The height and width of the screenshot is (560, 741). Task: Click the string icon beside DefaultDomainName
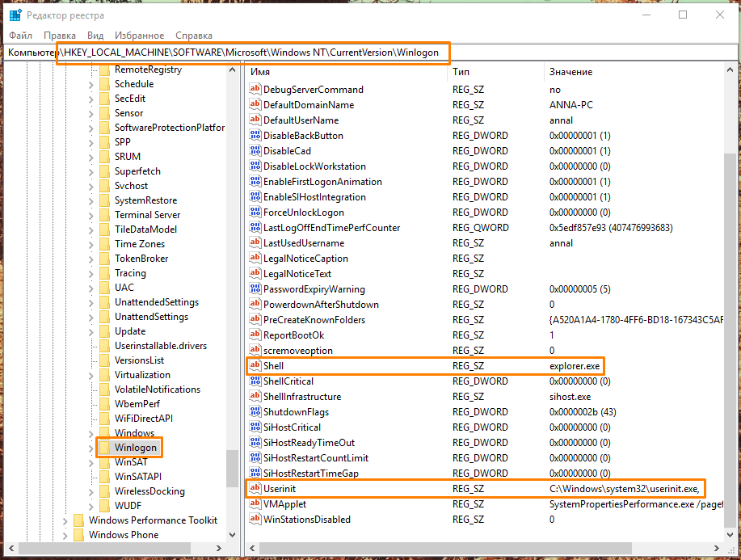pos(255,104)
